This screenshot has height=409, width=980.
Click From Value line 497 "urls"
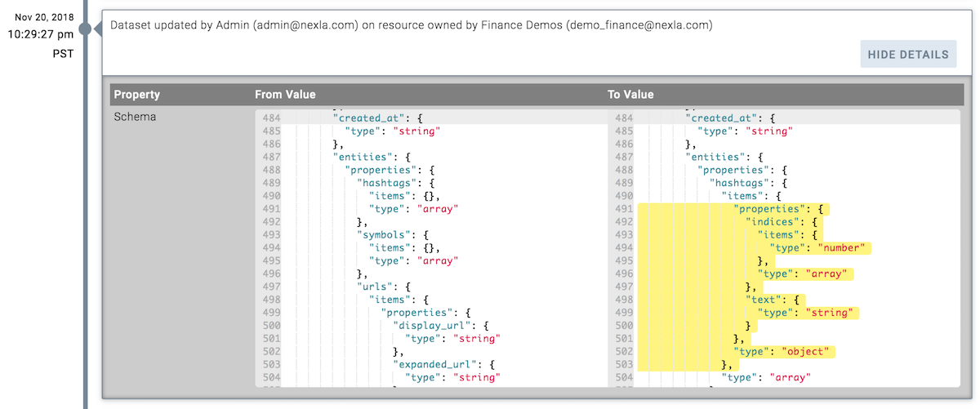tap(384, 287)
